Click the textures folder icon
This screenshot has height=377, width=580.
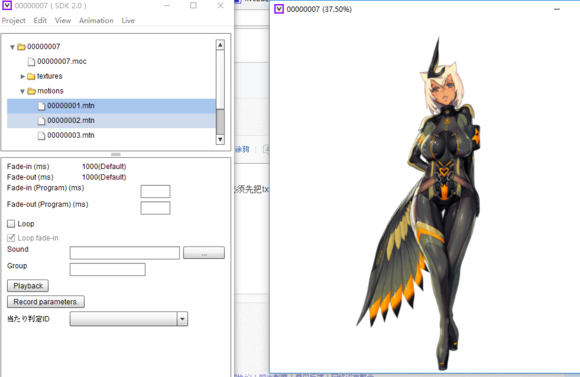tap(31, 76)
